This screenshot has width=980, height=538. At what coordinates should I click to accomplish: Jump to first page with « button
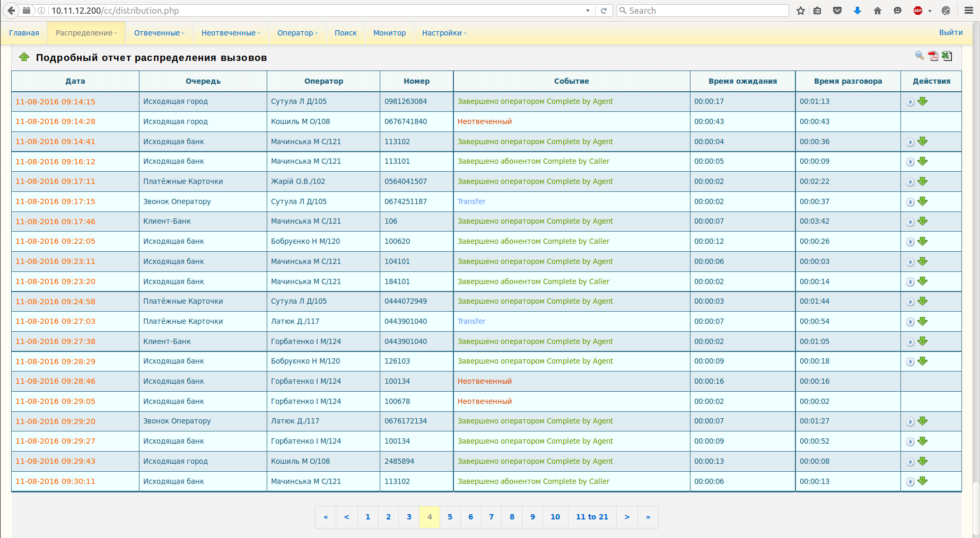(326, 517)
